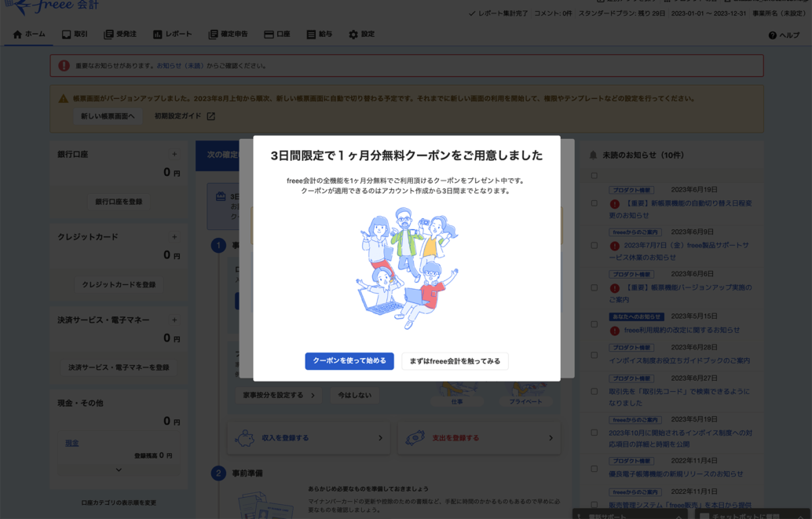Click the chevron on 収入を登録する row
This screenshot has height=519, width=812.
pos(380,438)
